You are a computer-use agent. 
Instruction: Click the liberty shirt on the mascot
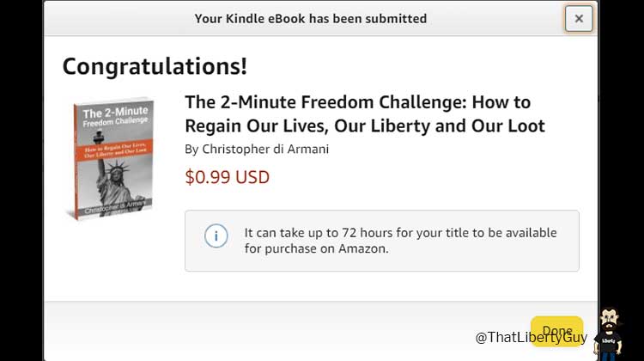[x=608, y=342]
